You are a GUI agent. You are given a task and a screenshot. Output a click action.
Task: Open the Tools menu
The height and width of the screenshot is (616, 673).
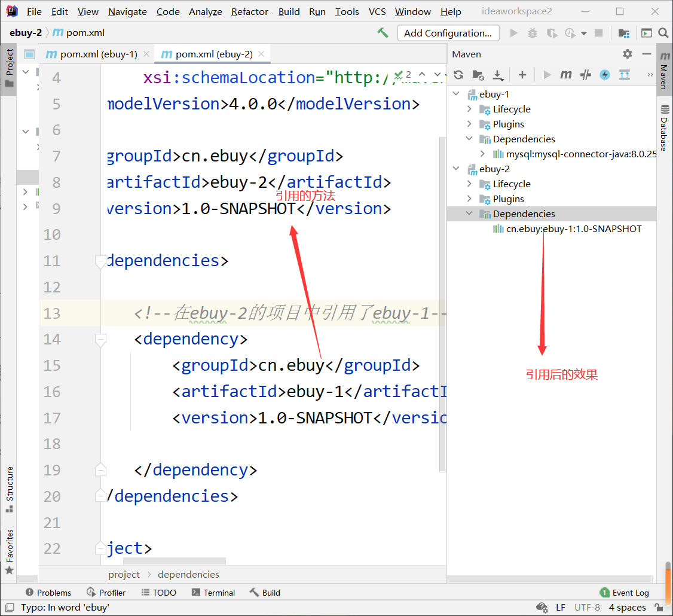347,11
